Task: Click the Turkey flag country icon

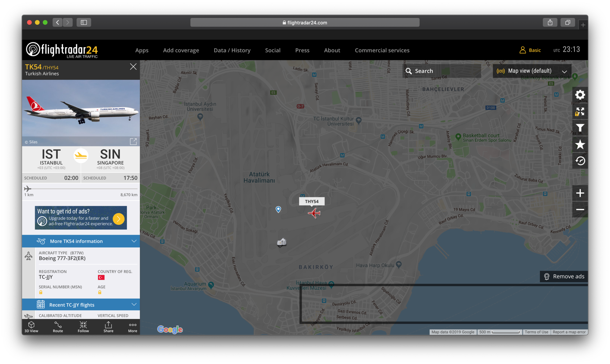Action: coord(101,277)
